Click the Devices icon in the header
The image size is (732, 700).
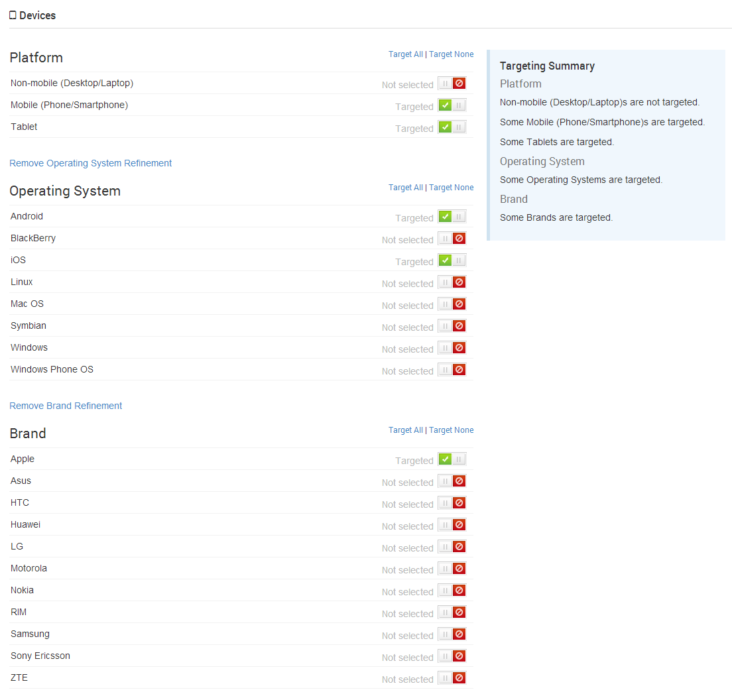(13, 15)
